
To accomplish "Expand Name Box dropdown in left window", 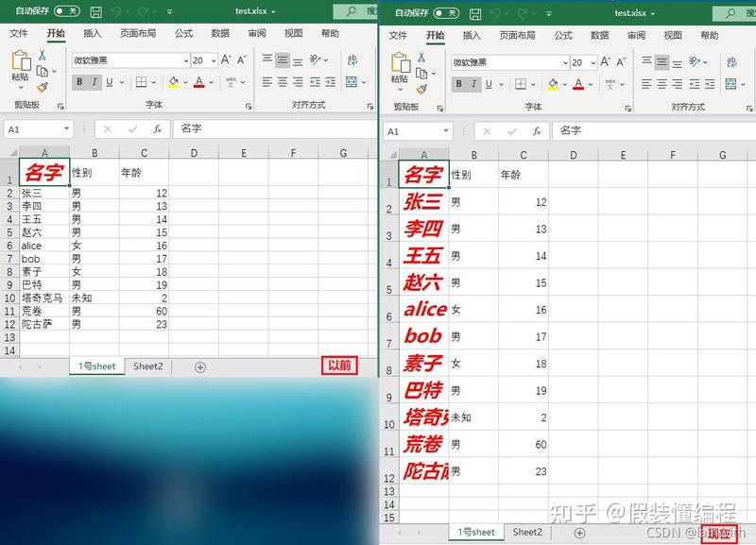I will (66, 128).
